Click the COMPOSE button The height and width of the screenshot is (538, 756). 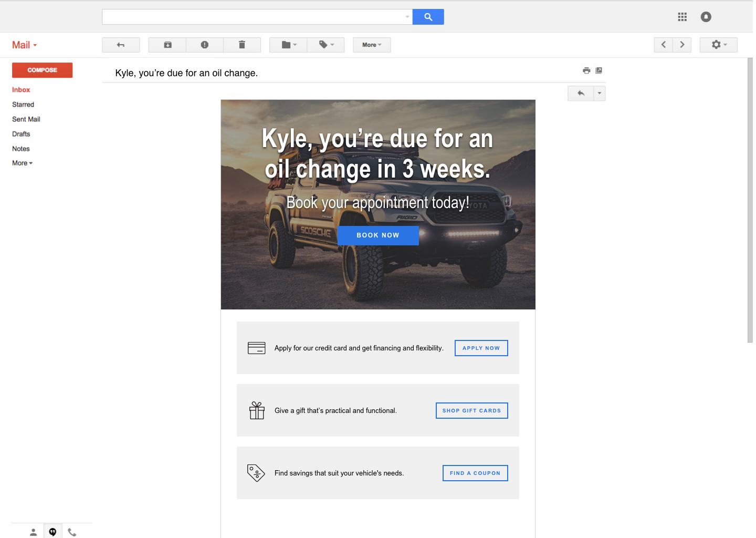click(x=42, y=70)
